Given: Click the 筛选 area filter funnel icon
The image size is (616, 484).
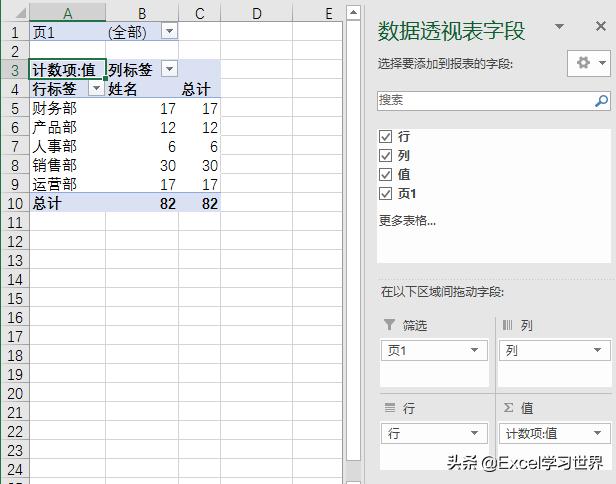Looking at the screenshot, I should pos(389,324).
